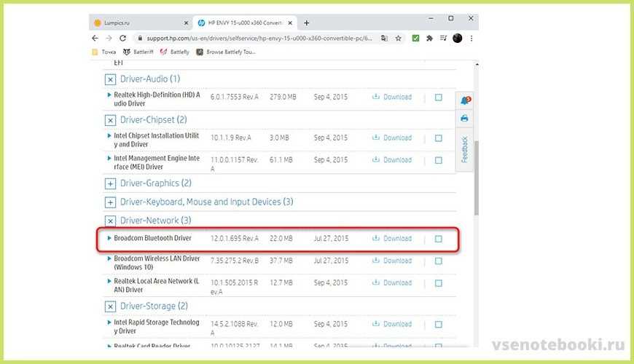
Task: Open the browser extensions puzzle icon
Action: pos(429,38)
